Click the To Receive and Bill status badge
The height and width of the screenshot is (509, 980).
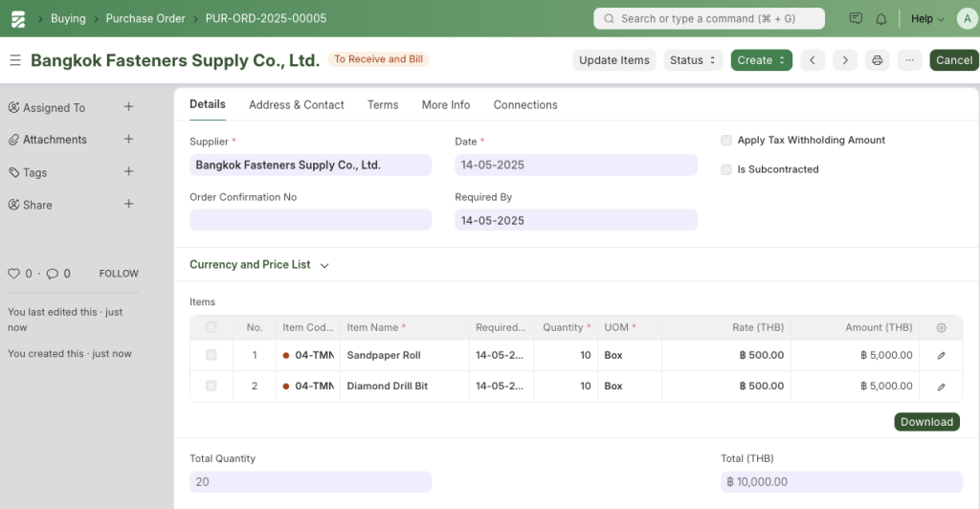378,59
